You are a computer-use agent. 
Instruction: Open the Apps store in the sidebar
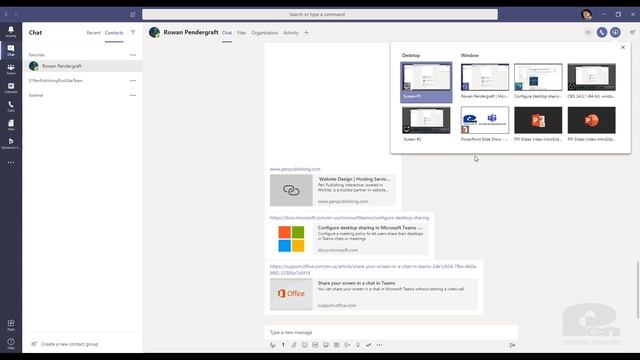coord(11,325)
